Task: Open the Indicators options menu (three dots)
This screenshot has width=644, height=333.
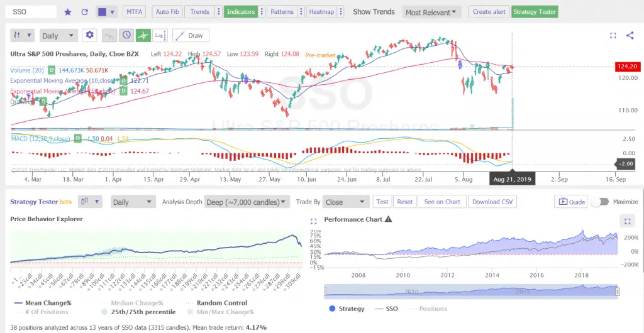Action: click(x=262, y=12)
